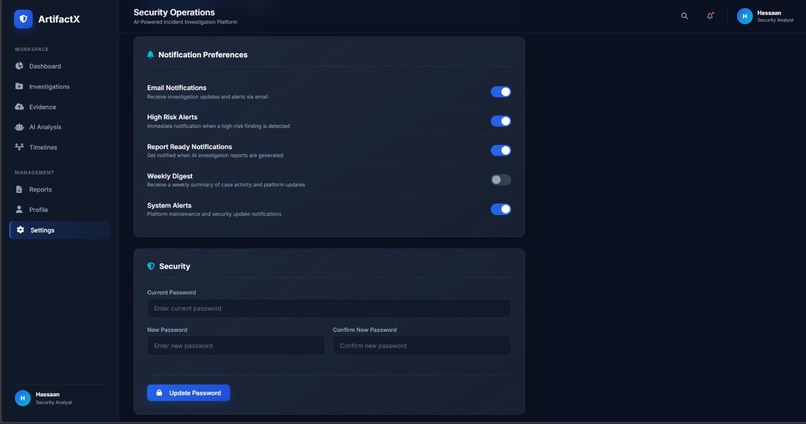Screen dimensions: 806x424
Task: Click the Update Password button
Action: tap(188, 393)
